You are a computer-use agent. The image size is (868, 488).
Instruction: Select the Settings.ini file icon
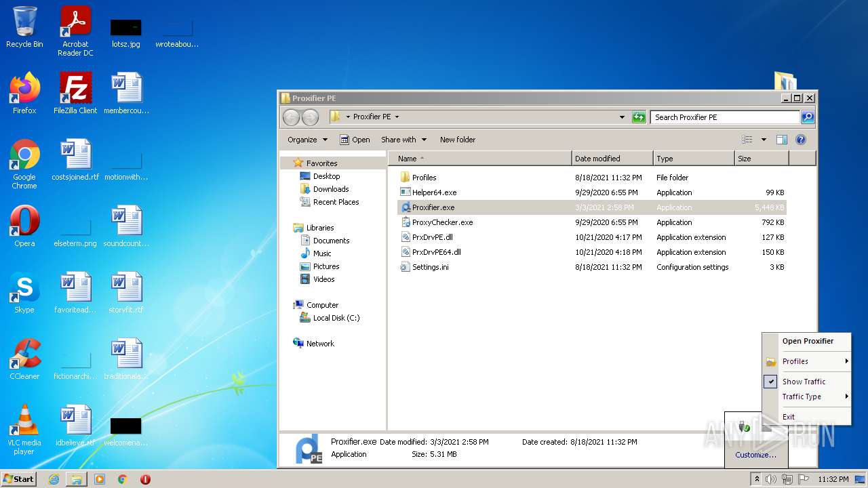[406, 267]
